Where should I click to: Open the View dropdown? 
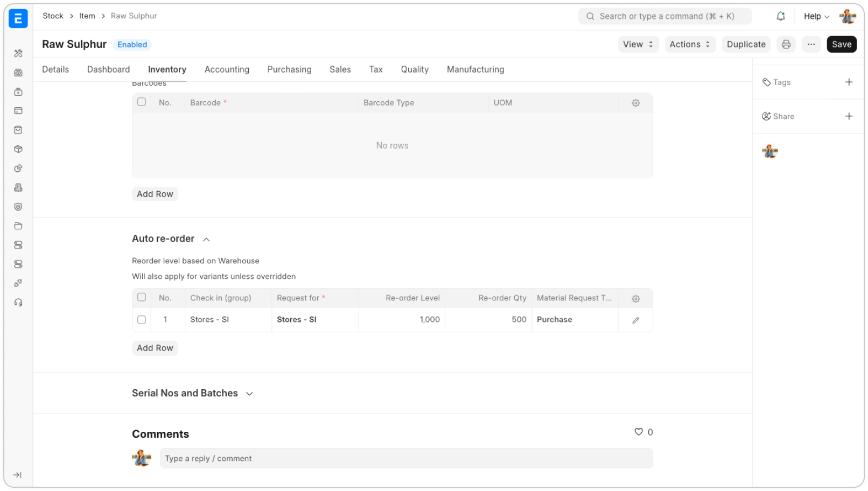638,44
